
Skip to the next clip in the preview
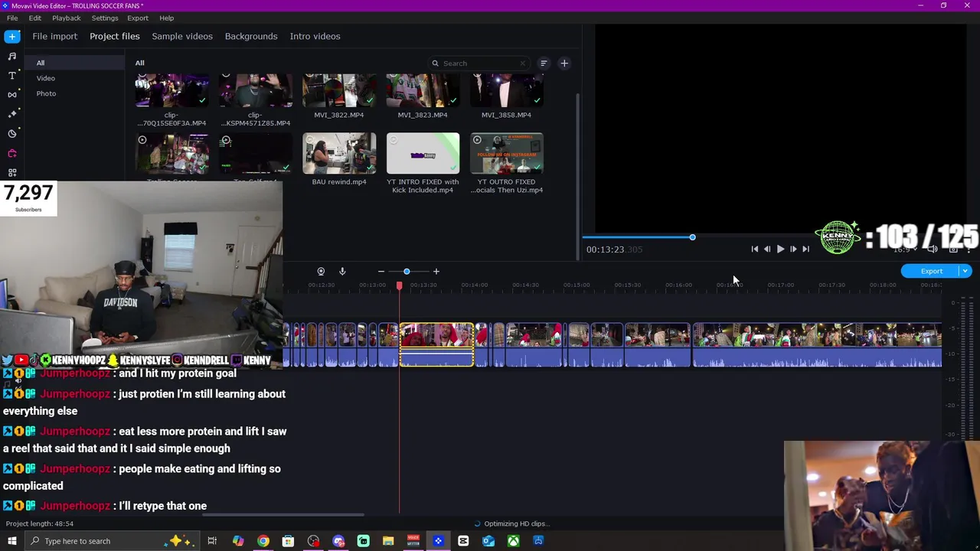(805, 249)
